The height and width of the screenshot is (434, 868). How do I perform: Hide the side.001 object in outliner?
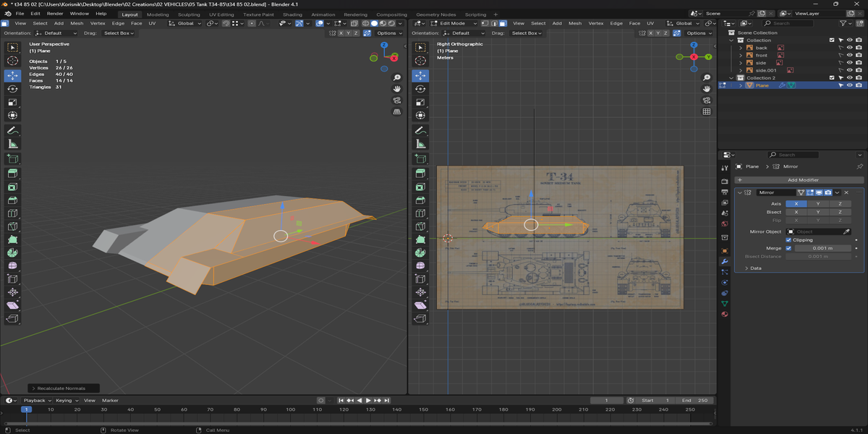pyautogui.click(x=850, y=70)
